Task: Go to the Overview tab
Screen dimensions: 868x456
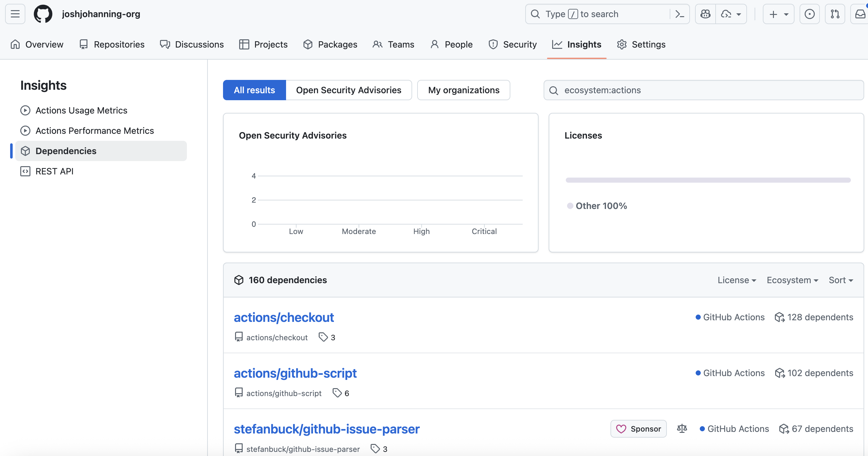Action: pos(37,44)
